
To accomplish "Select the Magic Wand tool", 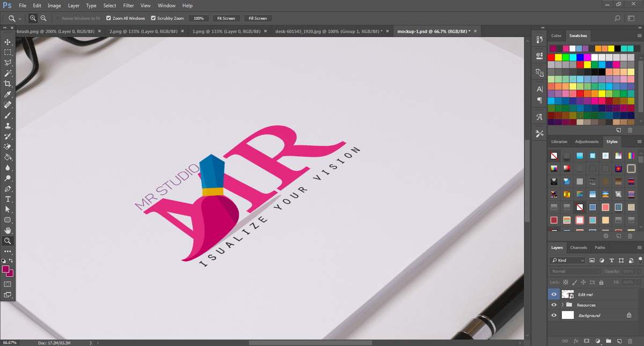I will [x=8, y=73].
